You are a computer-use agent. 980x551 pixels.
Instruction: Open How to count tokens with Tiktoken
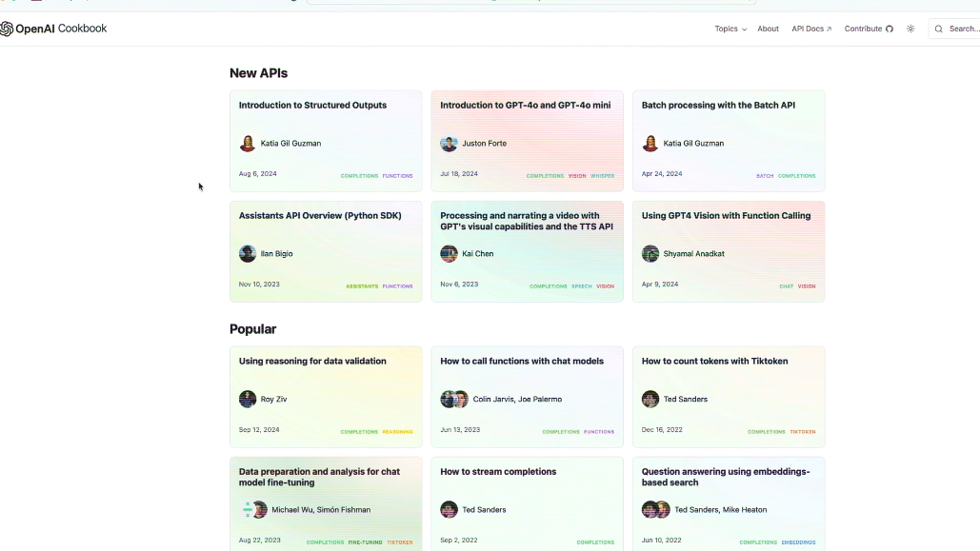729,398
